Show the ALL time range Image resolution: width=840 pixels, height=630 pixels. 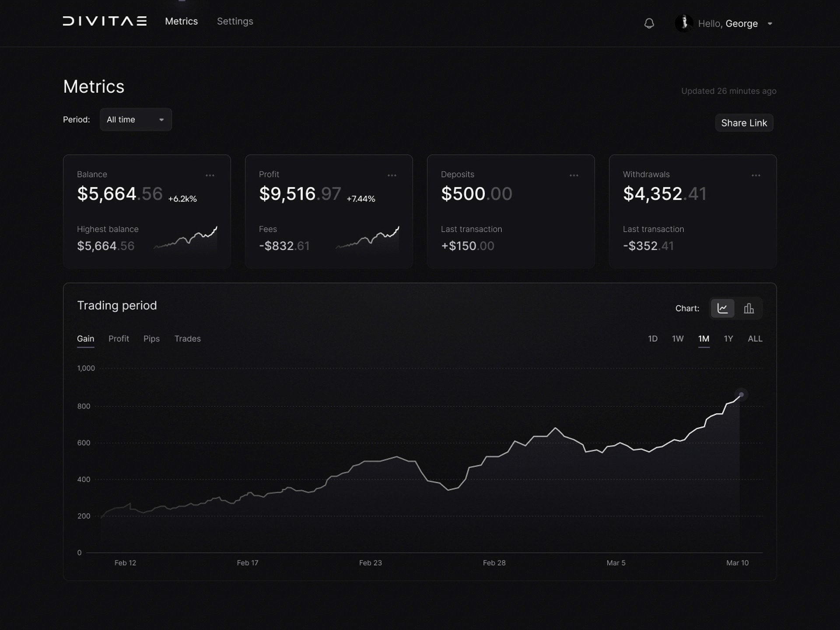[x=755, y=338]
